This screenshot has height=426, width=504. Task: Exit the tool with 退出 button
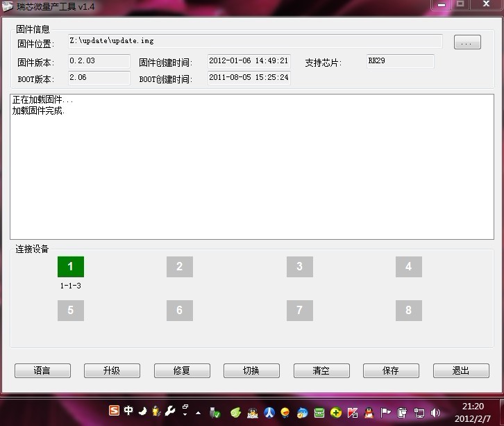pyautogui.click(x=461, y=370)
